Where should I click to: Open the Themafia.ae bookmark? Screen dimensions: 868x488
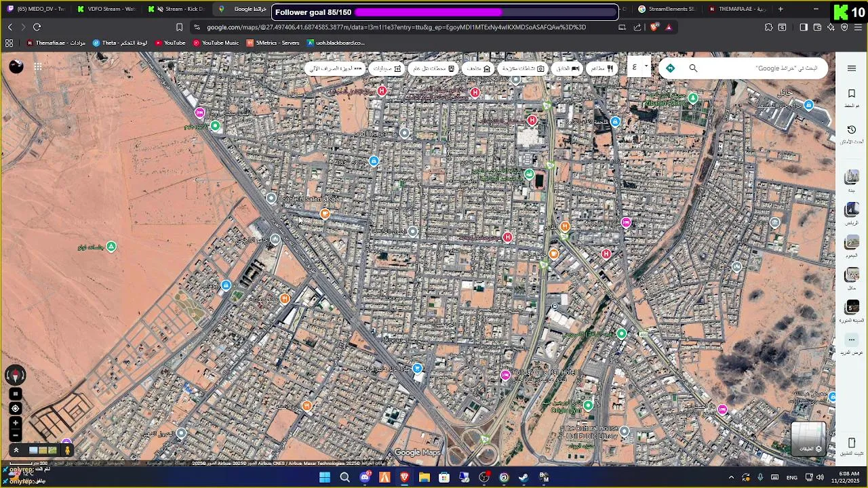click(x=56, y=43)
